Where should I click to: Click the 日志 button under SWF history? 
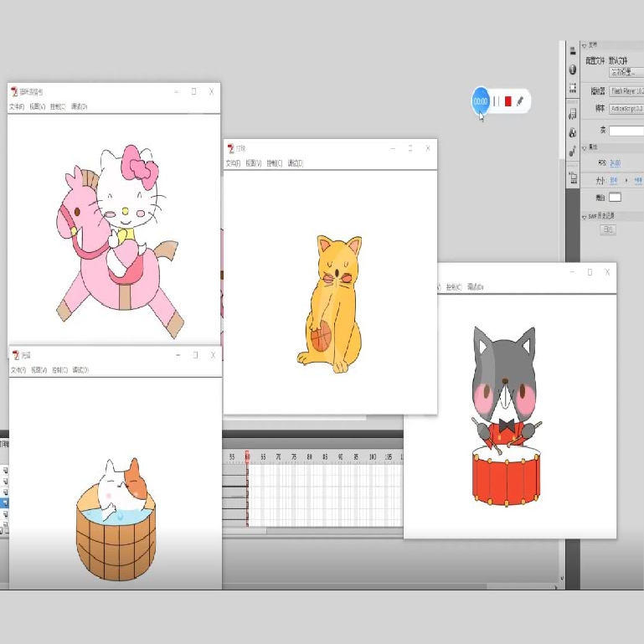point(608,230)
